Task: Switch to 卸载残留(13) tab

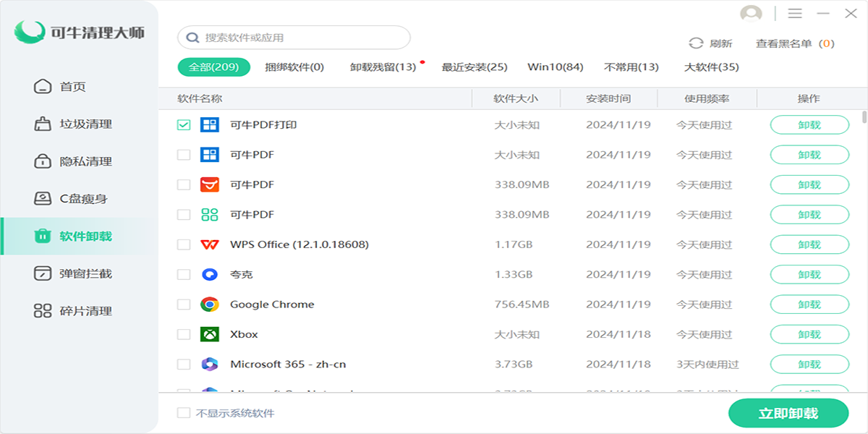Action: click(383, 67)
